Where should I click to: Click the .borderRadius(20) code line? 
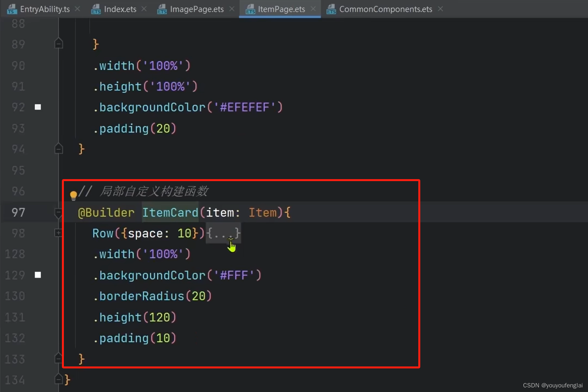[152, 296]
